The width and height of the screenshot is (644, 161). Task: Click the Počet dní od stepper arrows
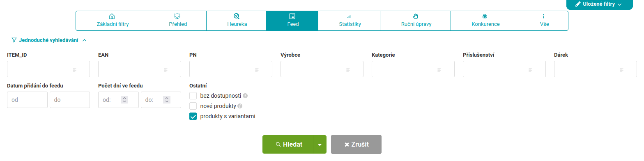[125, 100]
